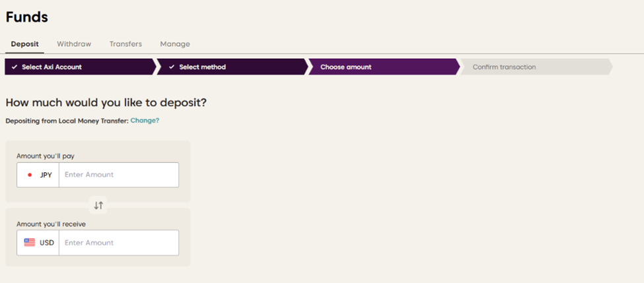Click the Confirm transaction step
Screen dimensions: 644x283
pyautogui.click(x=504, y=67)
